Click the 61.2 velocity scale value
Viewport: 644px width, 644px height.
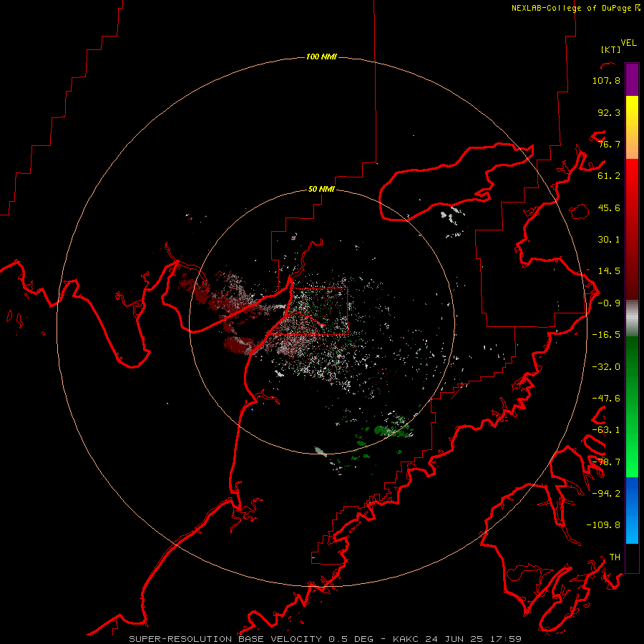click(609, 176)
